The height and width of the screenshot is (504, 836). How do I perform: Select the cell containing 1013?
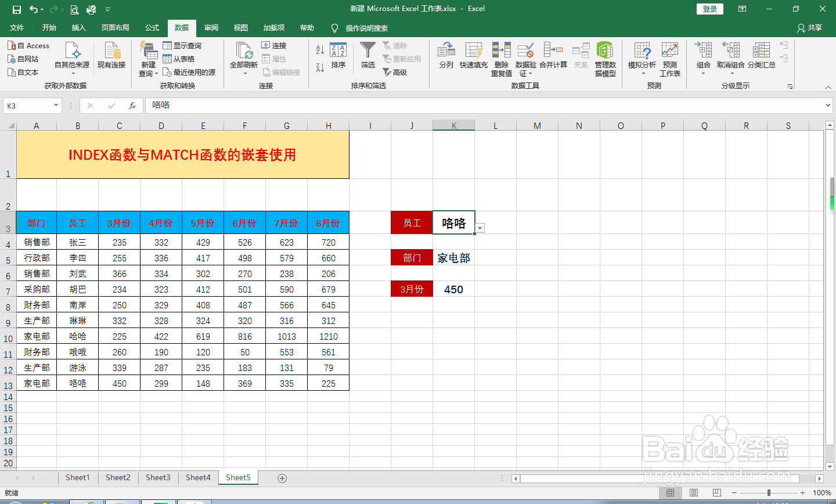pyautogui.click(x=287, y=336)
